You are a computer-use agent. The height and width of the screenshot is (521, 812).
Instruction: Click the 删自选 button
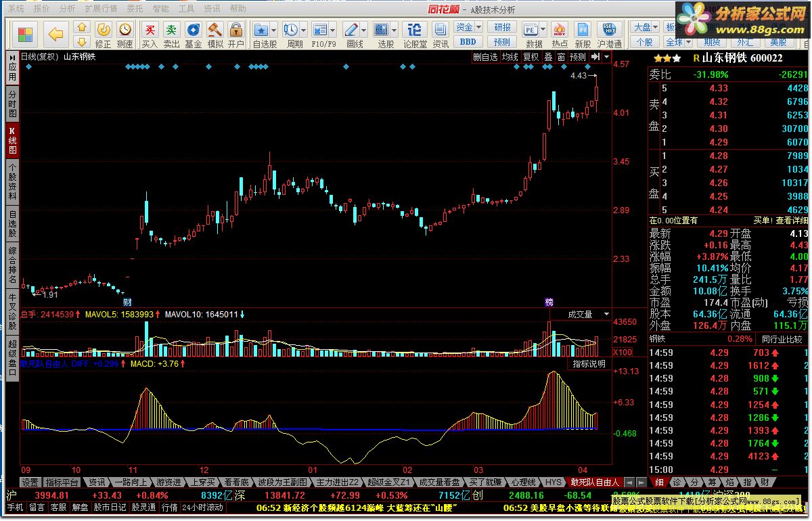point(485,58)
